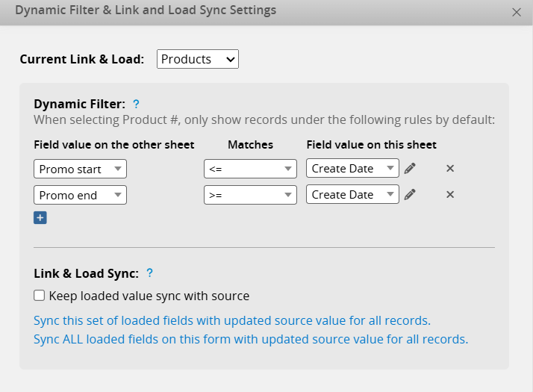This screenshot has width=533, height=392.
Task: Edit the Promo end rule with pencil icon
Action: pos(410,195)
